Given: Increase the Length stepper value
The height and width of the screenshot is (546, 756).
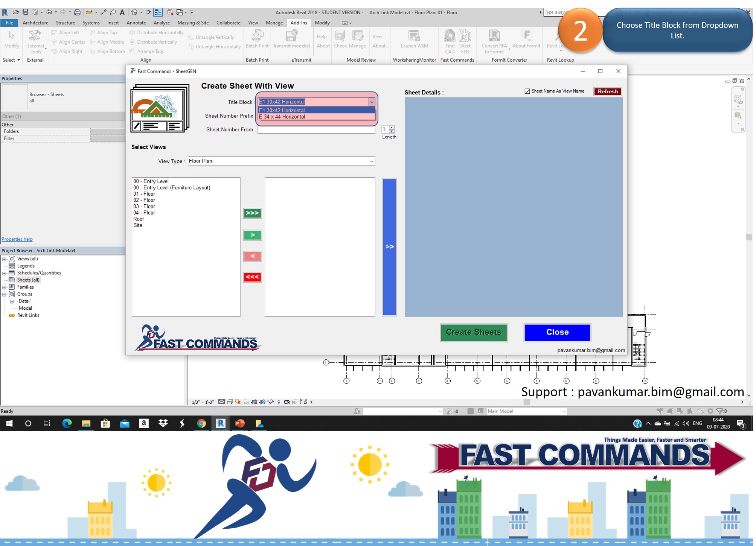Looking at the screenshot, I should pos(392,128).
